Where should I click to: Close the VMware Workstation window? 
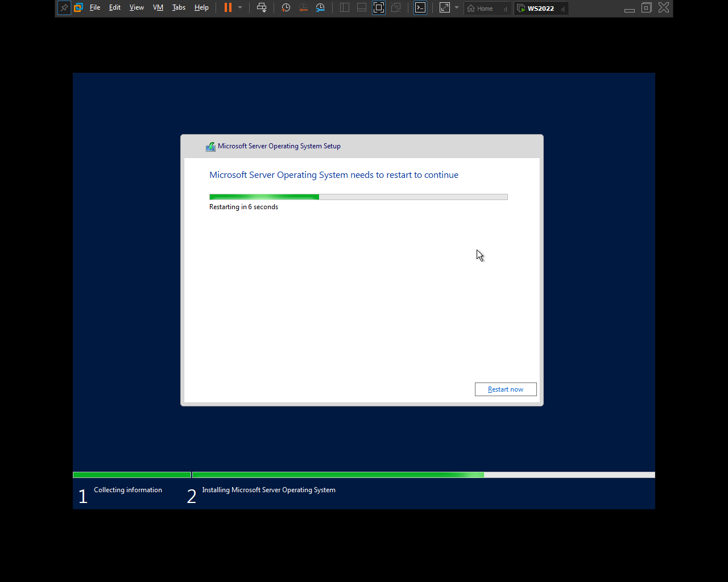click(x=664, y=8)
